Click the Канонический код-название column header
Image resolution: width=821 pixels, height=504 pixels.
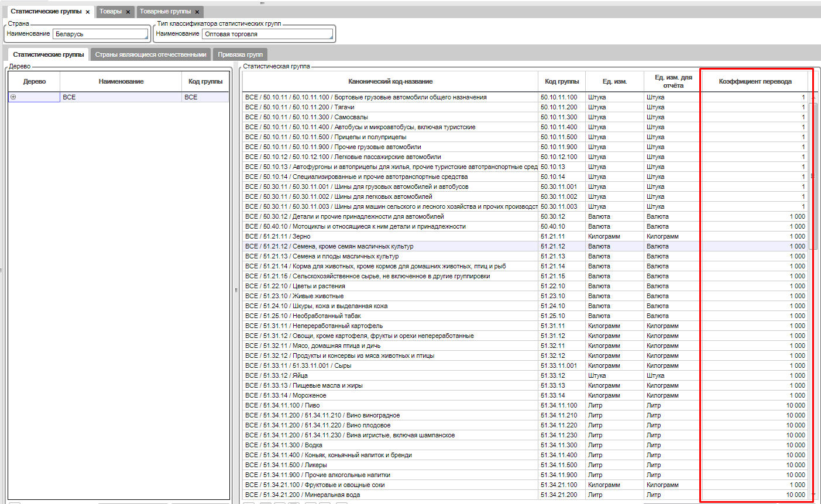[x=390, y=81]
